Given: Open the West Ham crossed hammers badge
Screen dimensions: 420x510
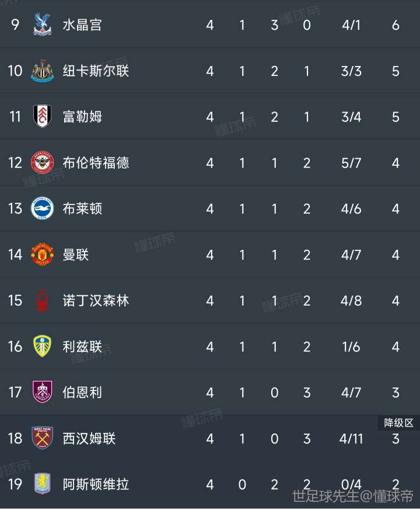Looking at the screenshot, I should [42, 438].
